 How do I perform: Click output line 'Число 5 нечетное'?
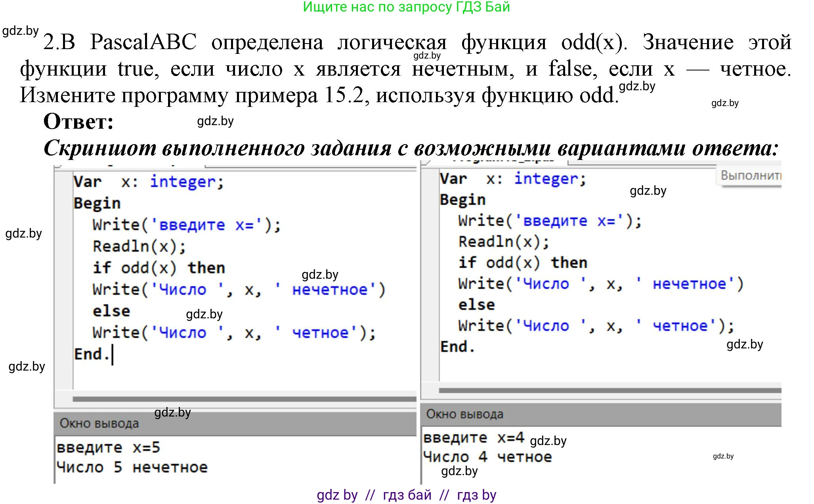(132, 468)
